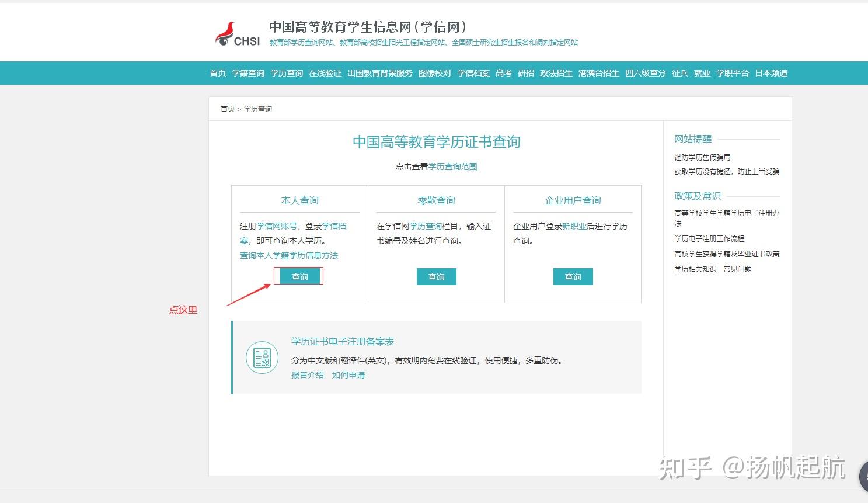Click the 查询 button under 企业用户查询
This screenshot has height=503, width=868.
click(573, 277)
